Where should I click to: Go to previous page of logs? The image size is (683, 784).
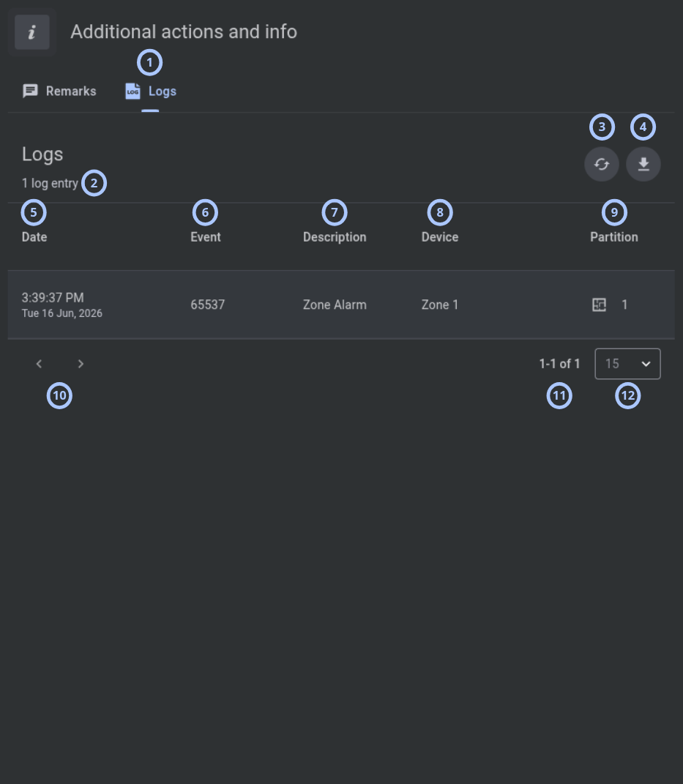coord(39,364)
